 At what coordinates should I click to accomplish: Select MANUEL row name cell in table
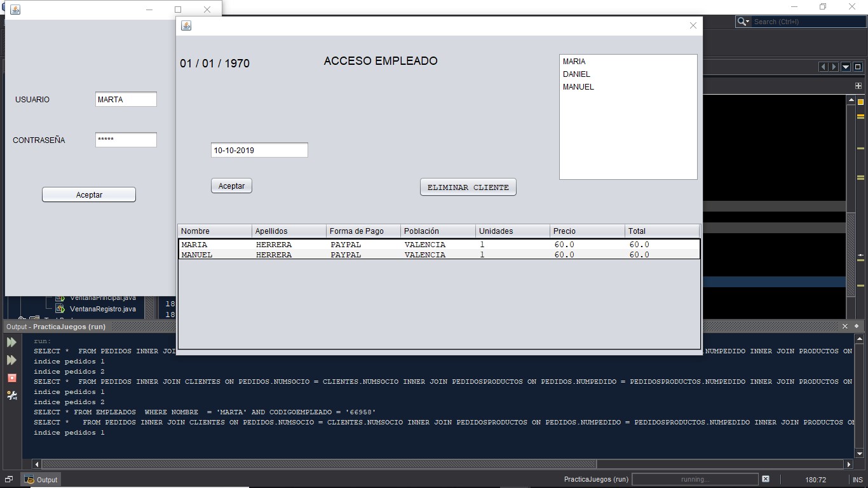(x=216, y=255)
